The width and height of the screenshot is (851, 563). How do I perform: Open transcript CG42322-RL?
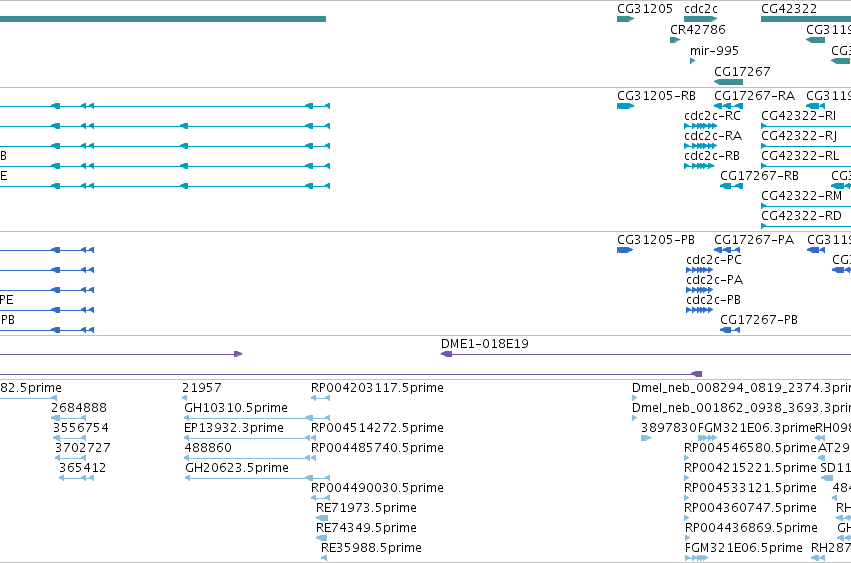click(800, 156)
